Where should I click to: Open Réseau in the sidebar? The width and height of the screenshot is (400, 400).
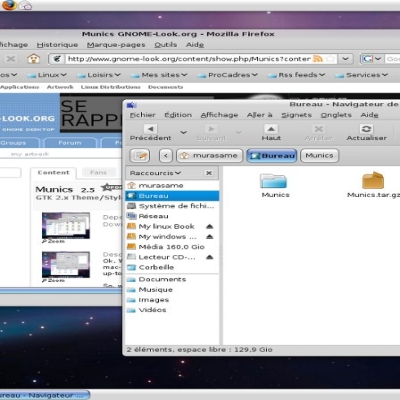tap(172, 216)
